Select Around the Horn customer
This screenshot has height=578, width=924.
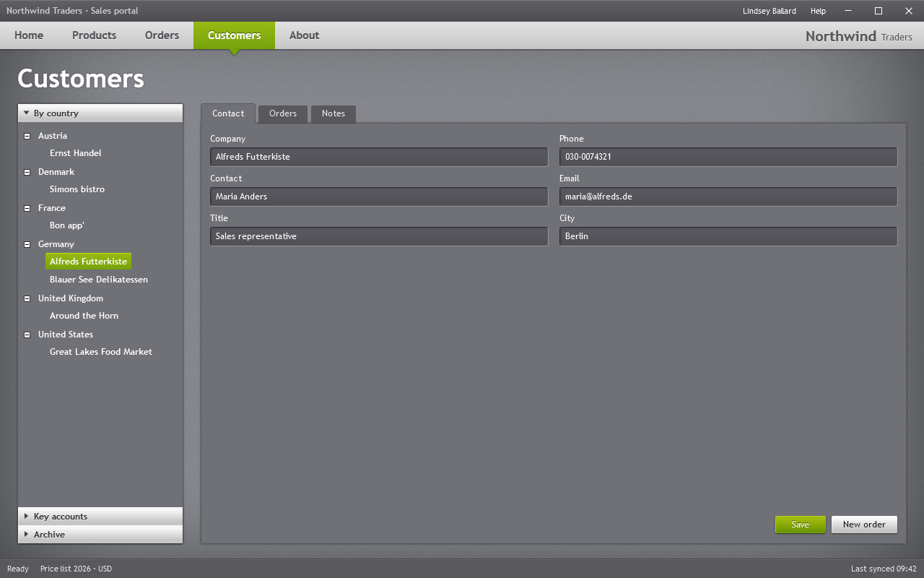click(84, 316)
